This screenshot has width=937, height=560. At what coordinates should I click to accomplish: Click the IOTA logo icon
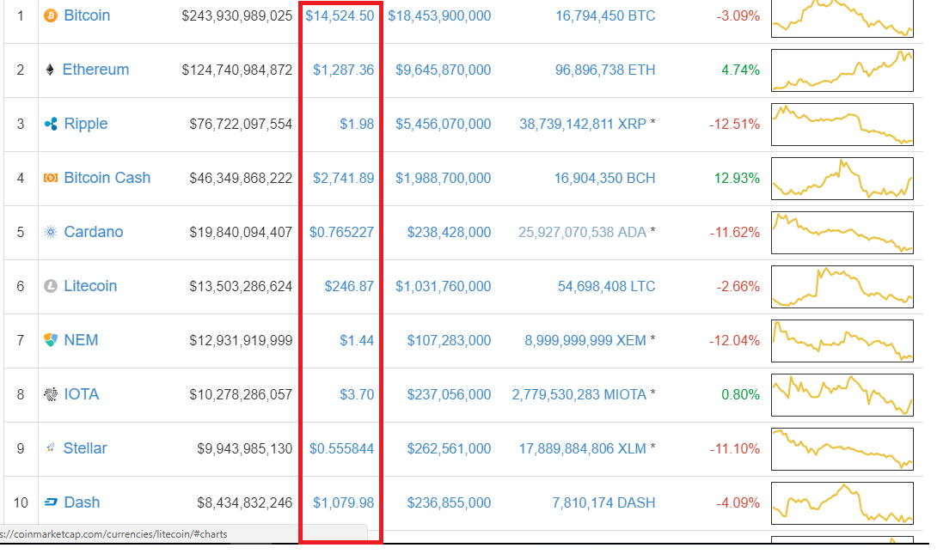[51, 394]
